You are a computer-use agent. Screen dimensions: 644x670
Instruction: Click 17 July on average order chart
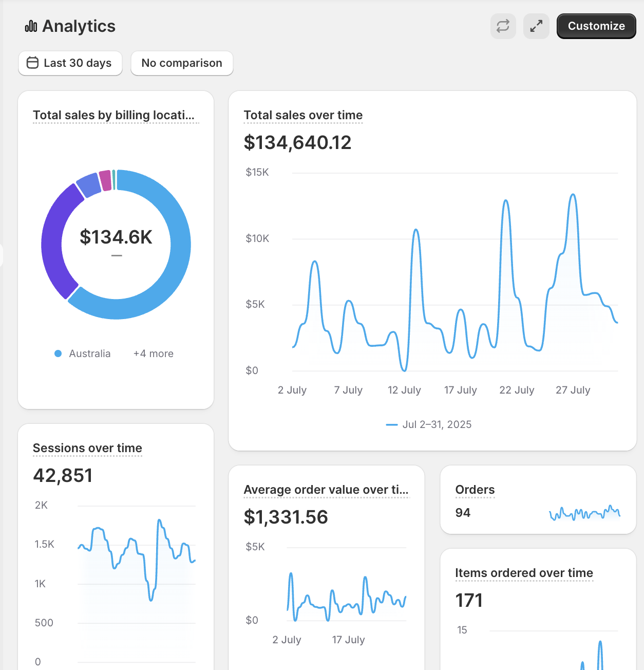tap(348, 640)
